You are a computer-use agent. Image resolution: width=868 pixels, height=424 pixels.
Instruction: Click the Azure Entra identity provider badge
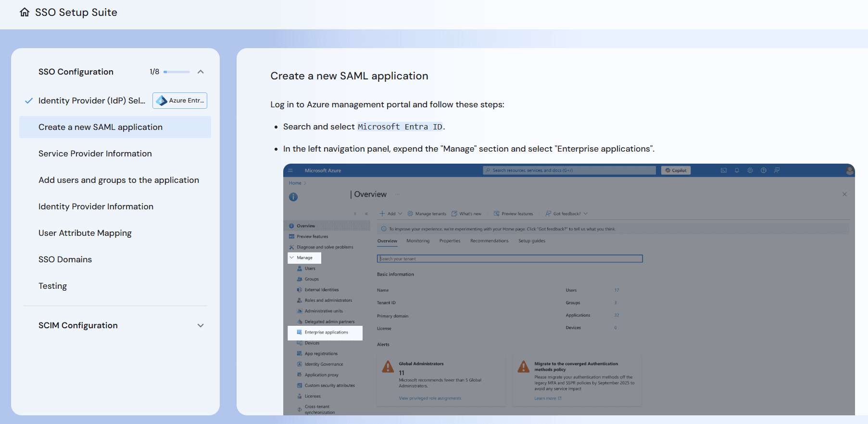180,101
